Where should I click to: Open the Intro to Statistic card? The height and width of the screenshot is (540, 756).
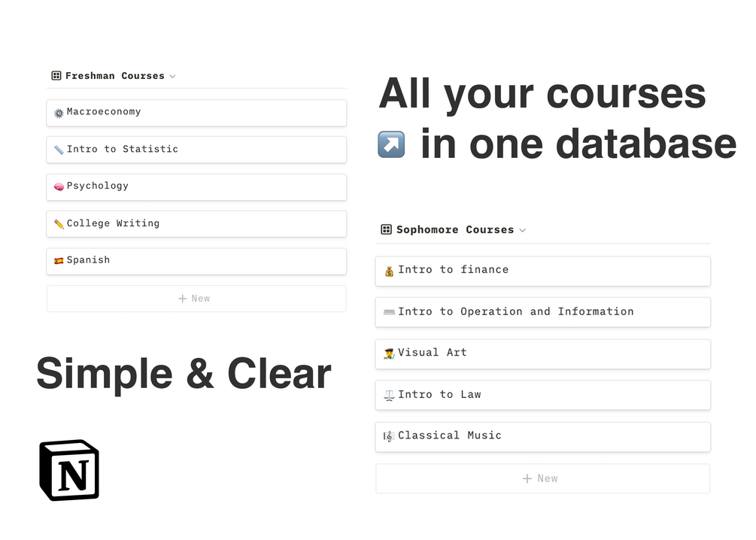pos(196,150)
